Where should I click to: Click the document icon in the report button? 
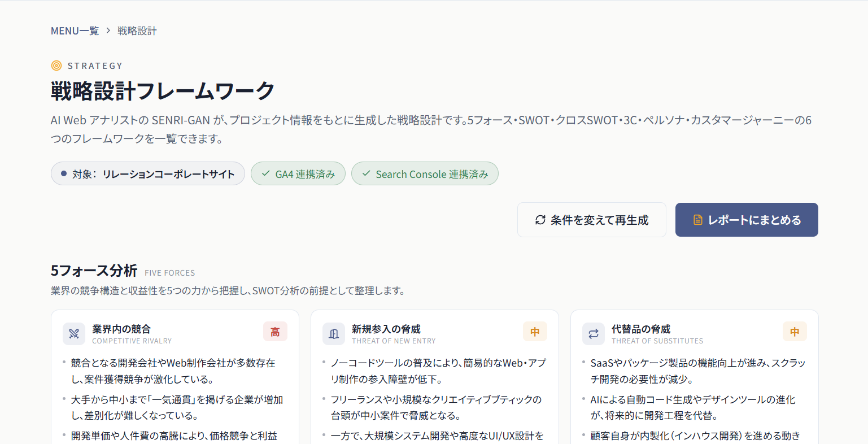pyautogui.click(x=698, y=220)
